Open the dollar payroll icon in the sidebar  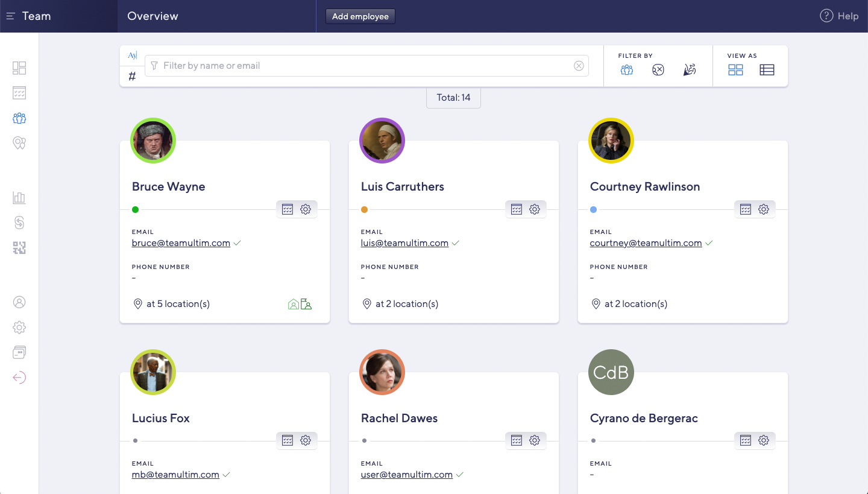[x=19, y=223]
